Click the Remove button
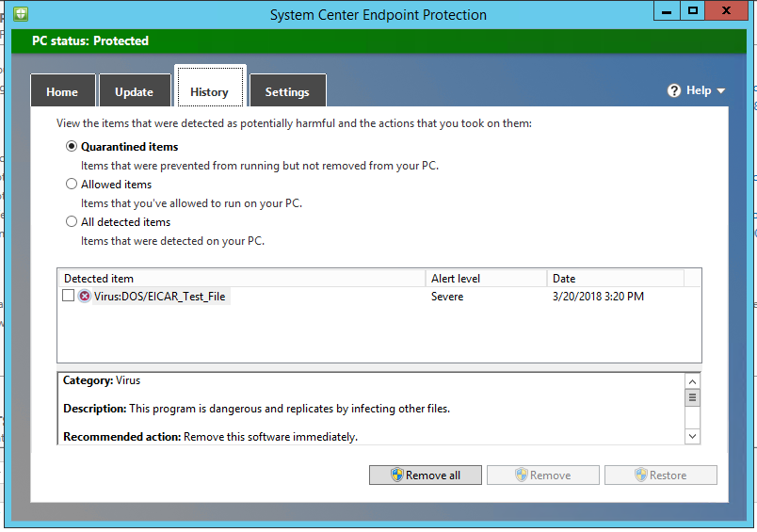757x532 pixels. point(543,476)
